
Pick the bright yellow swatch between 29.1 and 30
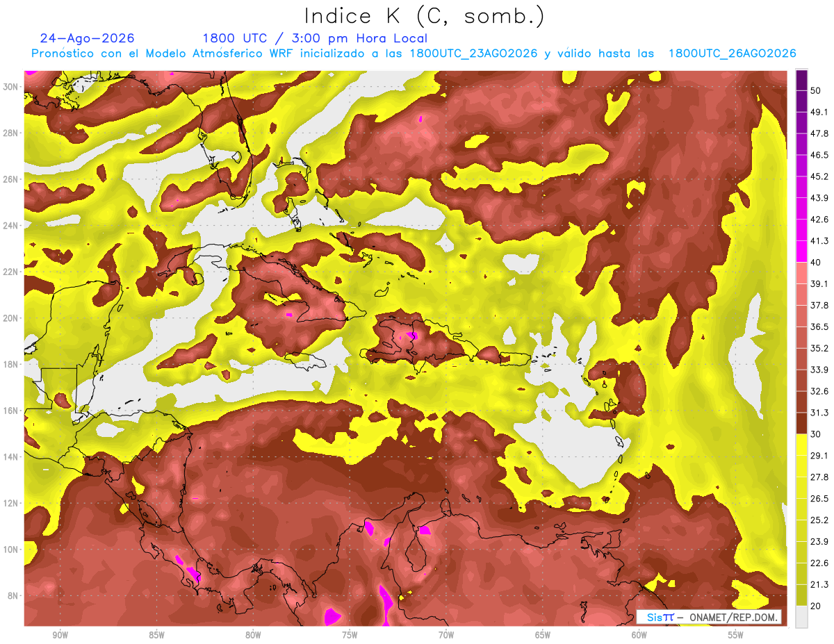801,445
